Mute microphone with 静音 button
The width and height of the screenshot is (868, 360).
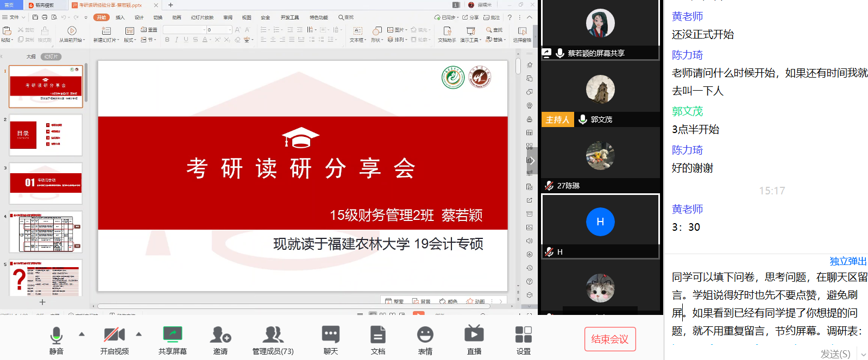point(56,335)
